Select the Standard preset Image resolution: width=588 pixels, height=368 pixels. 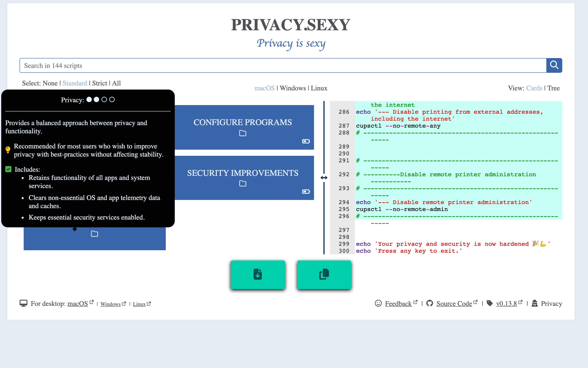tap(75, 83)
